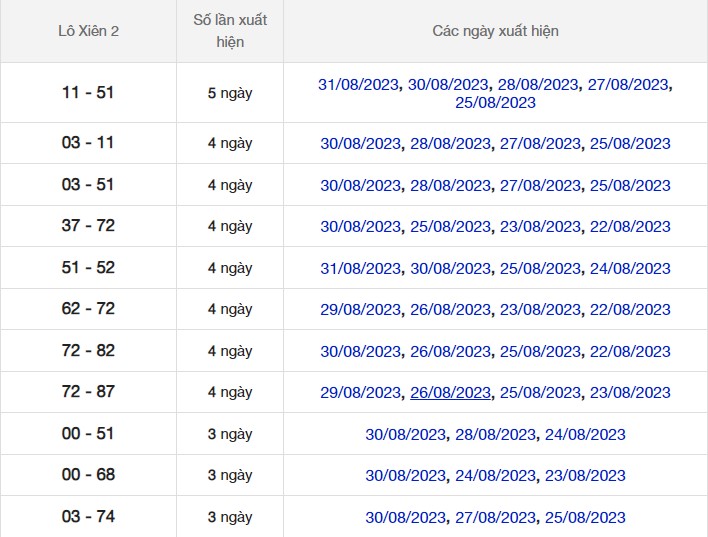Select 28/08/2023 link in row 03 - 51
Image resolution: width=708 pixels, height=537 pixels.
[450, 186]
